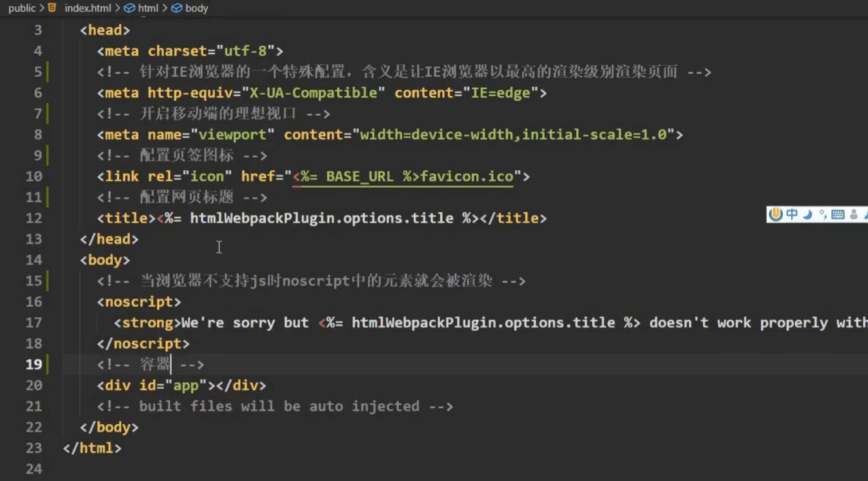Click the wrench icon at the IME bar edge
Screen dimensions: 868x481
[865, 214]
